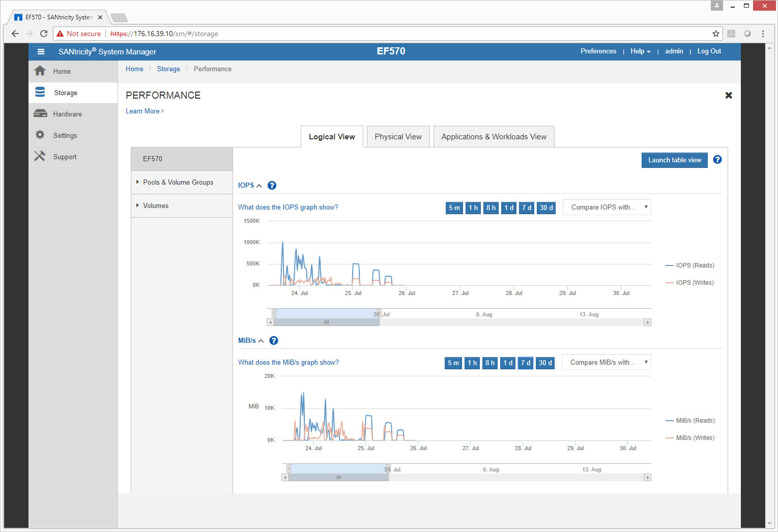This screenshot has width=778, height=532.
Task: Click help icon beside Launch table view
Action: [717, 160]
